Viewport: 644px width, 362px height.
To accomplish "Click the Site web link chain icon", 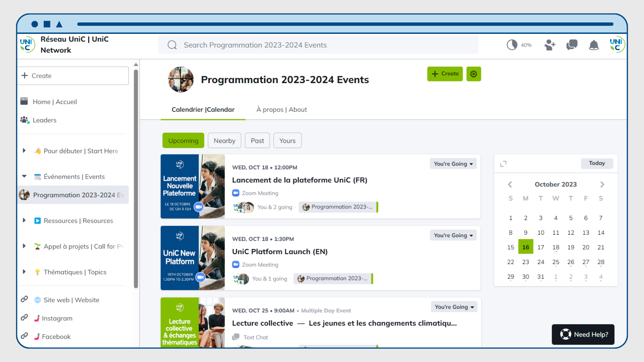I will pyautogui.click(x=24, y=299).
